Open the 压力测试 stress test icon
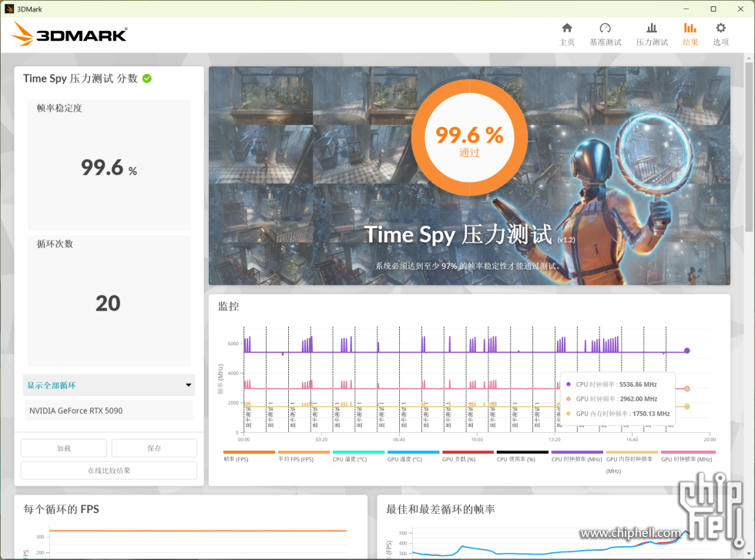Viewport: 755px width, 560px height. pos(652,28)
